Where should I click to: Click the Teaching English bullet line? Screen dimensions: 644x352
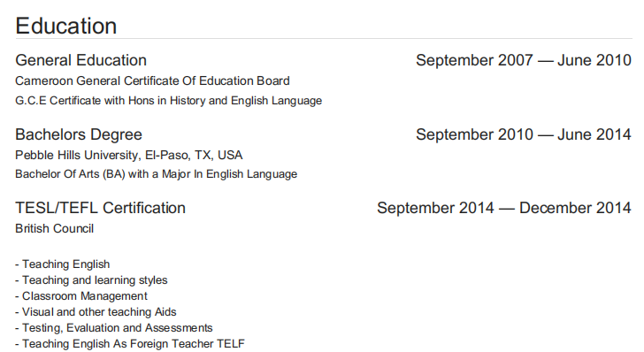click(x=63, y=264)
